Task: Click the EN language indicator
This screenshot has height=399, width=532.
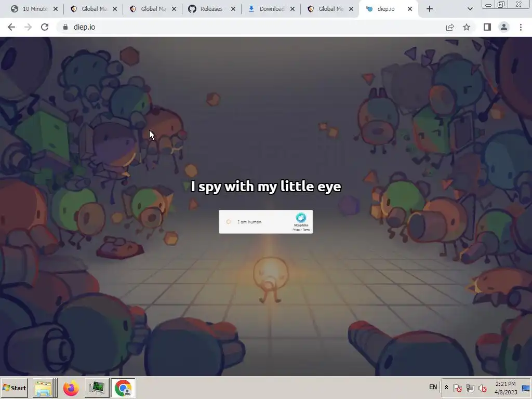Action: tap(433, 387)
